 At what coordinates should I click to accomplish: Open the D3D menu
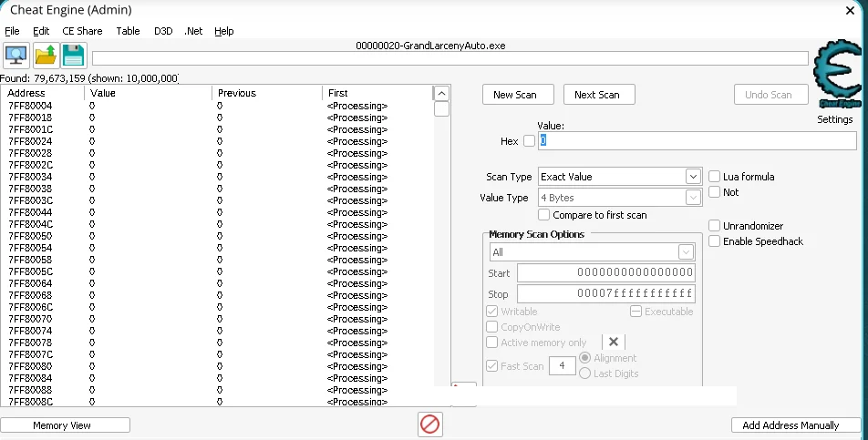(163, 31)
